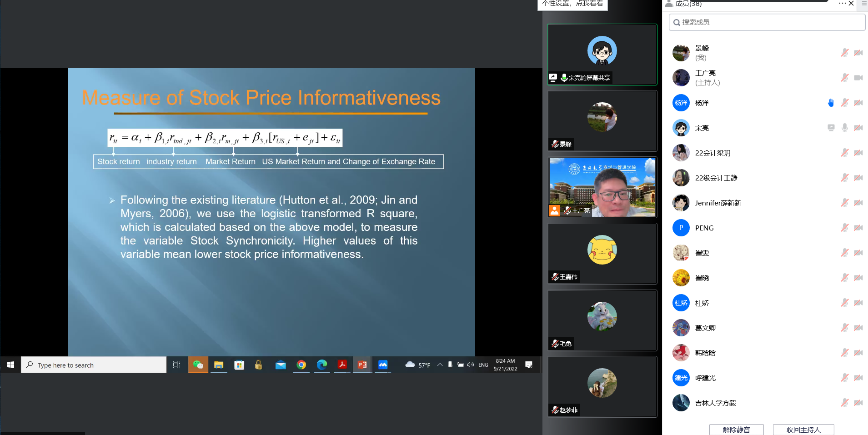Open the three-dot more options for members panel
Image resolution: width=868 pixels, height=435 pixels.
[842, 3]
